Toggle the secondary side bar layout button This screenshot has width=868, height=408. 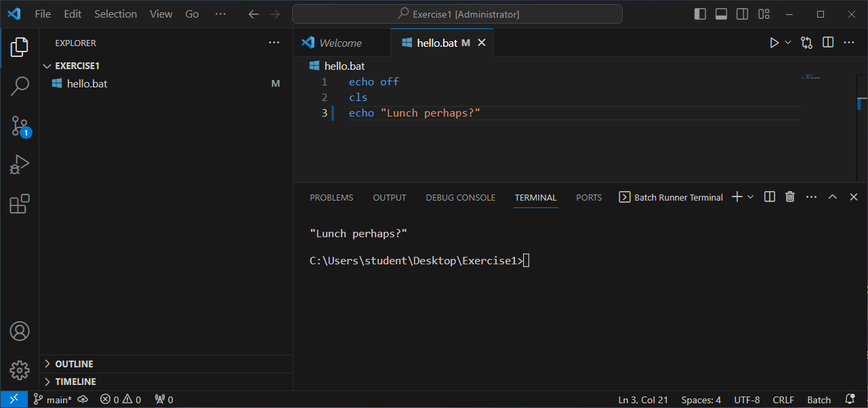pos(742,14)
